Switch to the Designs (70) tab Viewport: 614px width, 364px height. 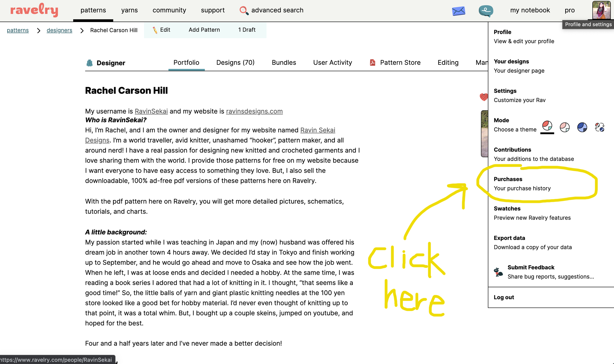[235, 63]
